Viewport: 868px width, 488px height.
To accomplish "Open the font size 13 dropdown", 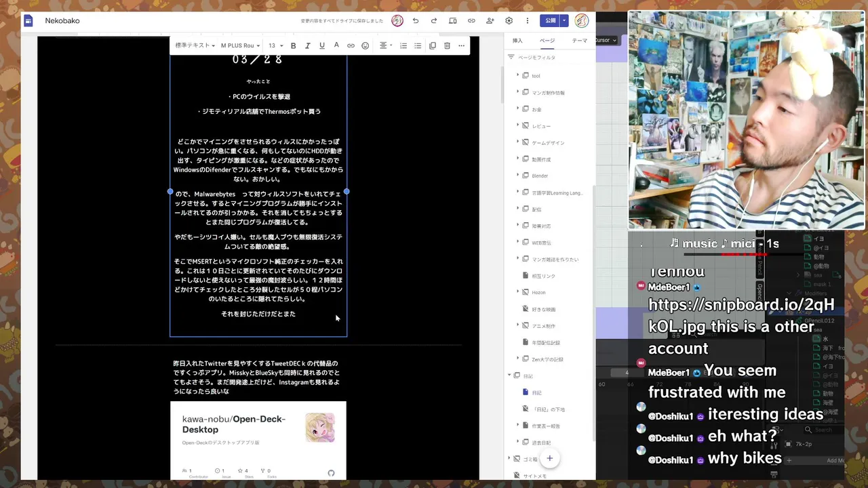I will tap(275, 45).
